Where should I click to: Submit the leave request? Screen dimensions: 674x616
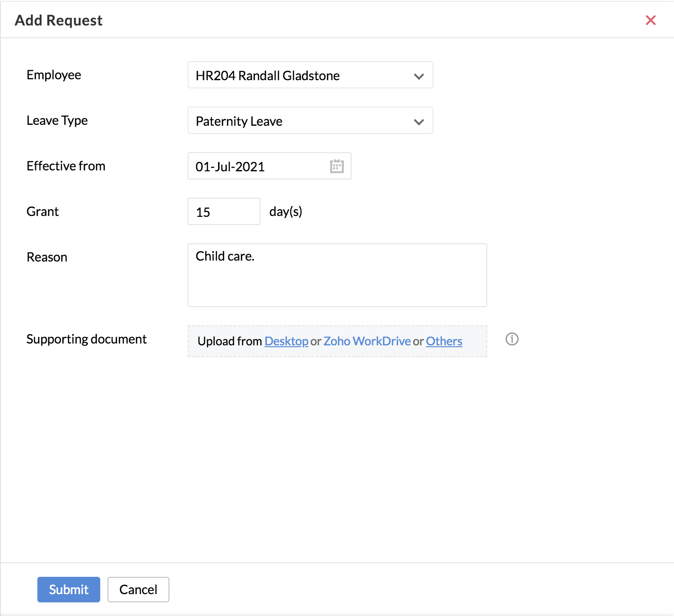coord(68,589)
